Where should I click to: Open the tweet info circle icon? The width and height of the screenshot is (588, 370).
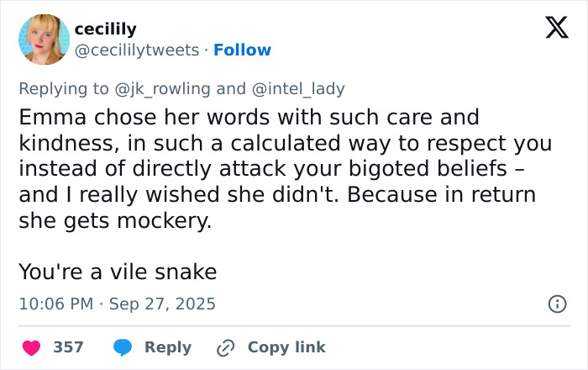tap(556, 304)
